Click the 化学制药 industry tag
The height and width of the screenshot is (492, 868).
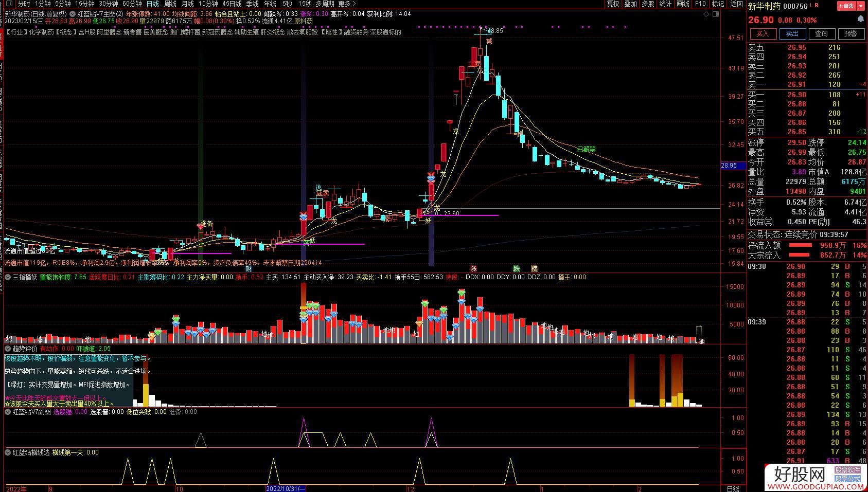click(41, 32)
